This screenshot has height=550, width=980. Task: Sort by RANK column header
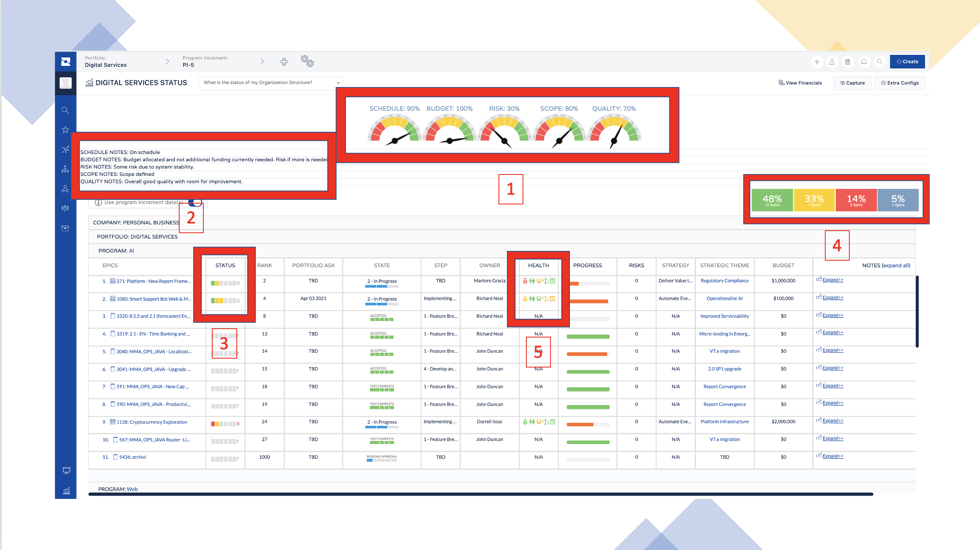click(265, 265)
